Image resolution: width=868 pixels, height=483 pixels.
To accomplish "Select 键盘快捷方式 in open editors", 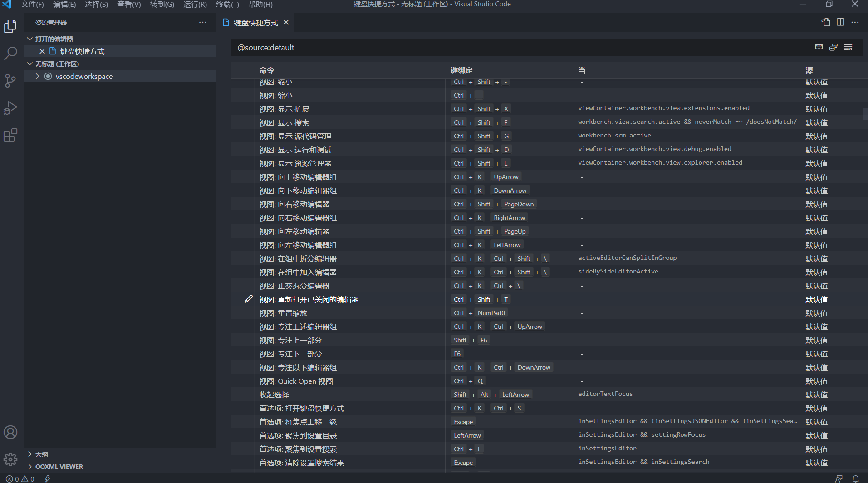I will click(x=120, y=51).
